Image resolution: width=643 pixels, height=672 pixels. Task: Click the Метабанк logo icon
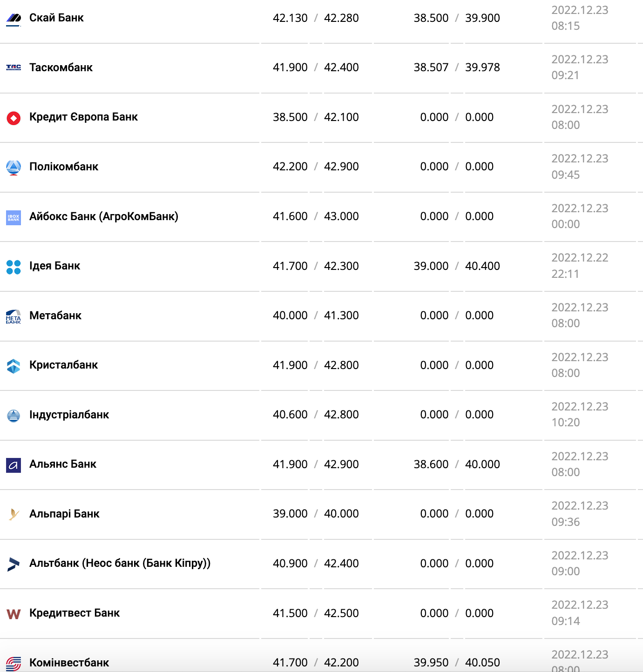[14, 316]
